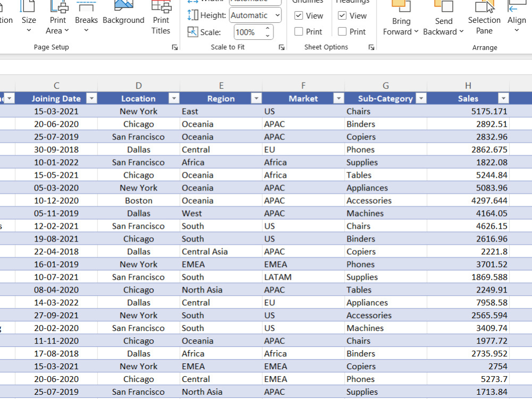Expand the Send Backward arrow
532x399 pixels.
point(461,31)
